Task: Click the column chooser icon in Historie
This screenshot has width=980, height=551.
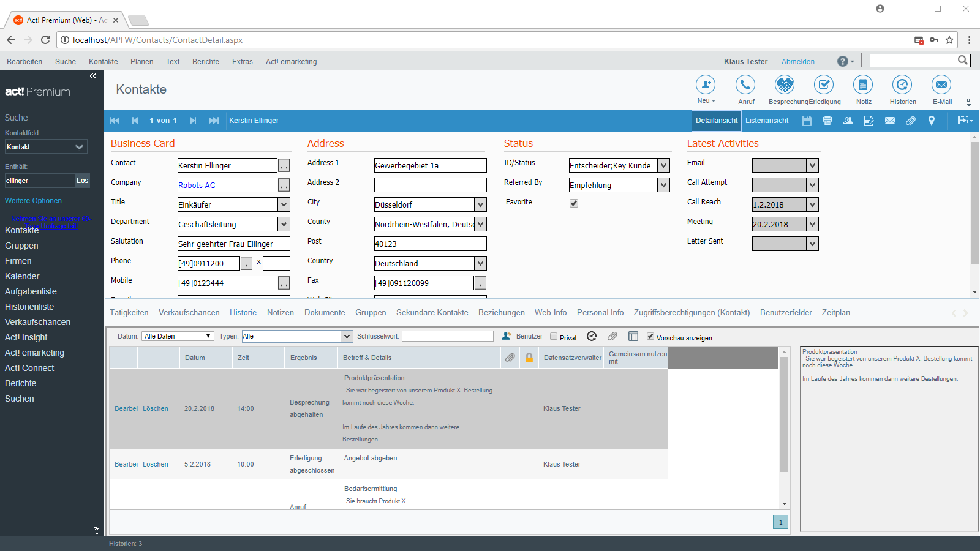Action: [x=633, y=336]
